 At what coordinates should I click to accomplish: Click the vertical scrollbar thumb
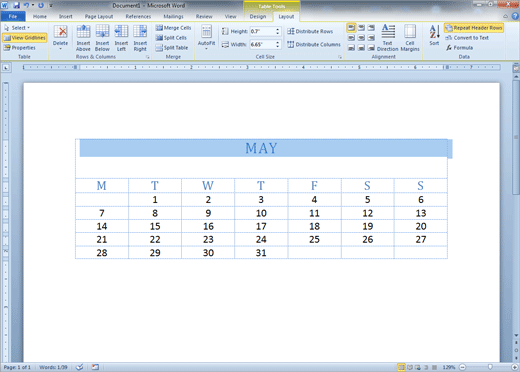coord(516,137)
